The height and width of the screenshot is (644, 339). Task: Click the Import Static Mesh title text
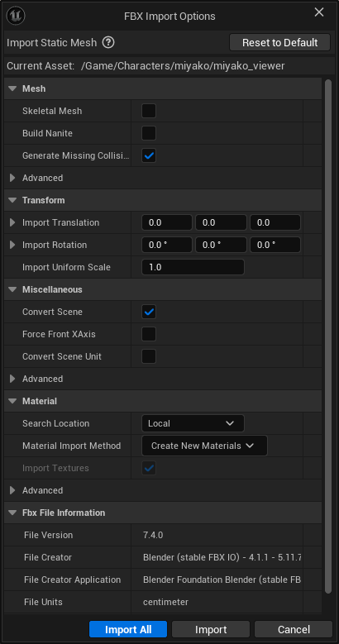[52, 42]
